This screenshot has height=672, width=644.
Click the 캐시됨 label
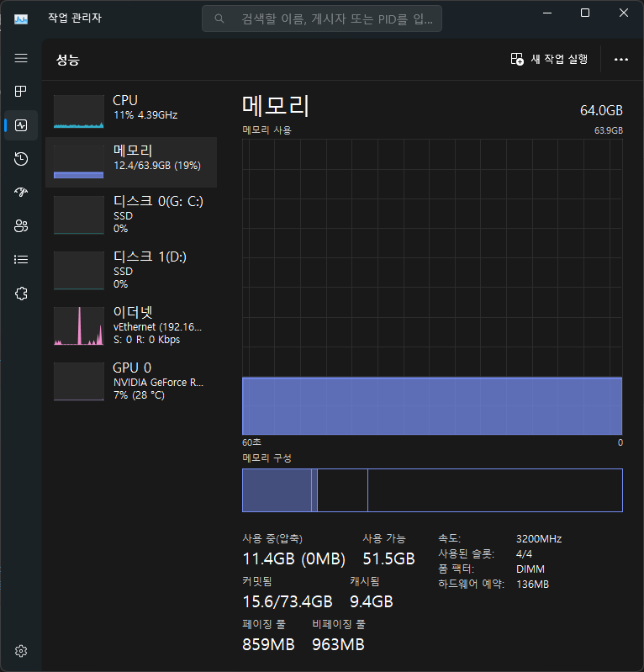(x=365, y=581)
